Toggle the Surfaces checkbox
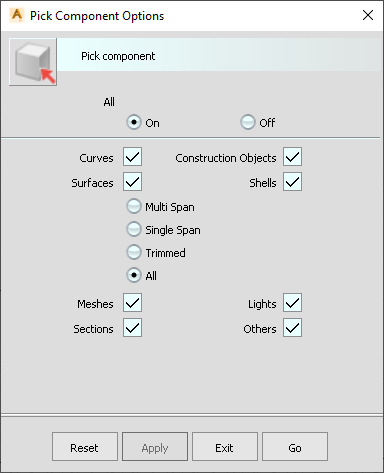 132,182
